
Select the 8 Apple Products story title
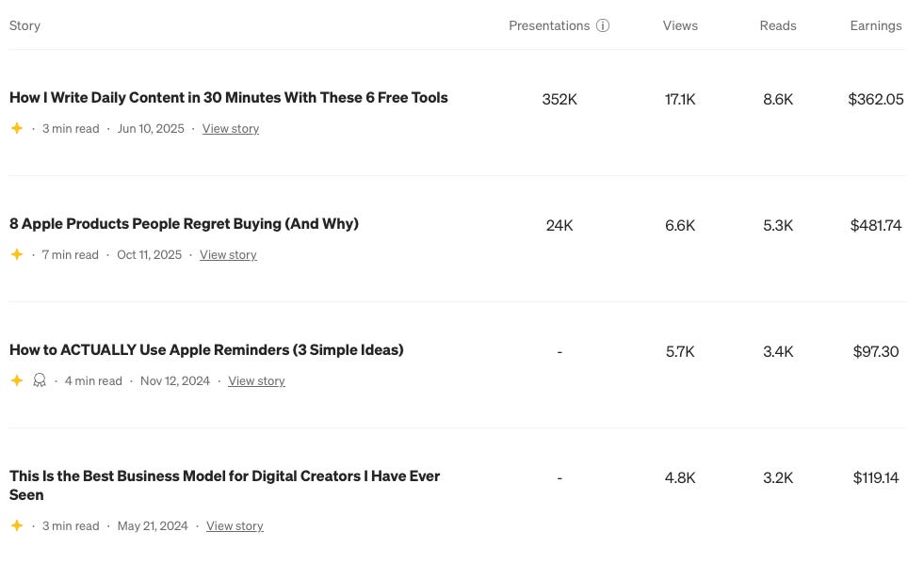[x=184, y=223]
